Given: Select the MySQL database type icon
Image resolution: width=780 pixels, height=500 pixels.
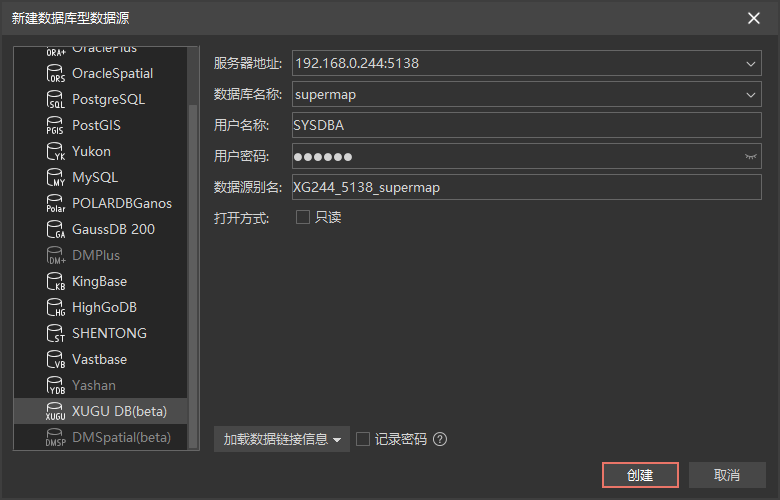Looking at the screenshot, I should [56, 178].
